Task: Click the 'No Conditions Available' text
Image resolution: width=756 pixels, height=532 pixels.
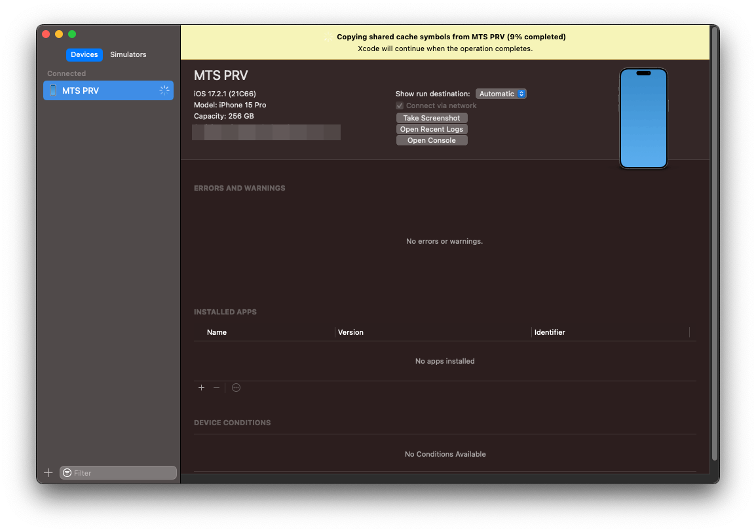Action: point(445,454)
